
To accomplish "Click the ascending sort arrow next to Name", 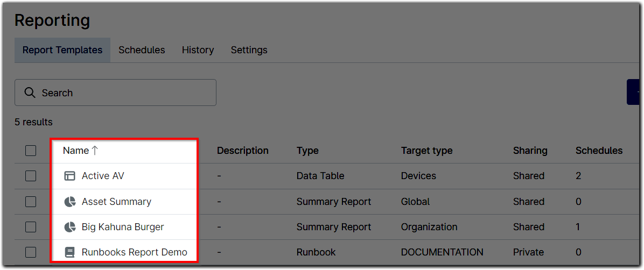I will click(95, 151).
